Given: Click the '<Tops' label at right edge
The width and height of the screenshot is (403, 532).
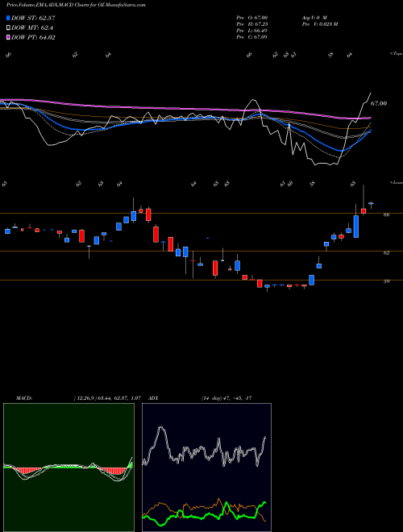Looking at the screenshot, I should [397, 54].
